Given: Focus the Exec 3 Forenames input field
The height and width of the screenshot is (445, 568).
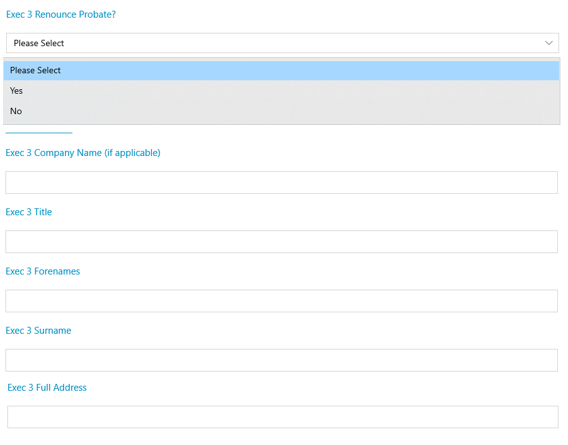Looking at the screenshot, I should point(281,301).
